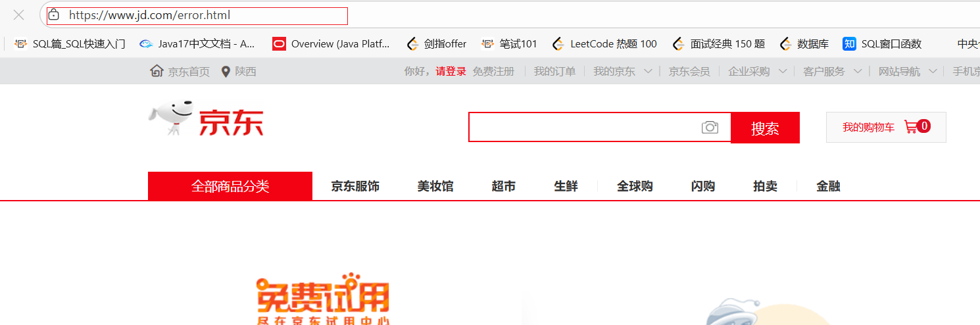Click the 免费试用 promotional banner

[x=322, y=299]
